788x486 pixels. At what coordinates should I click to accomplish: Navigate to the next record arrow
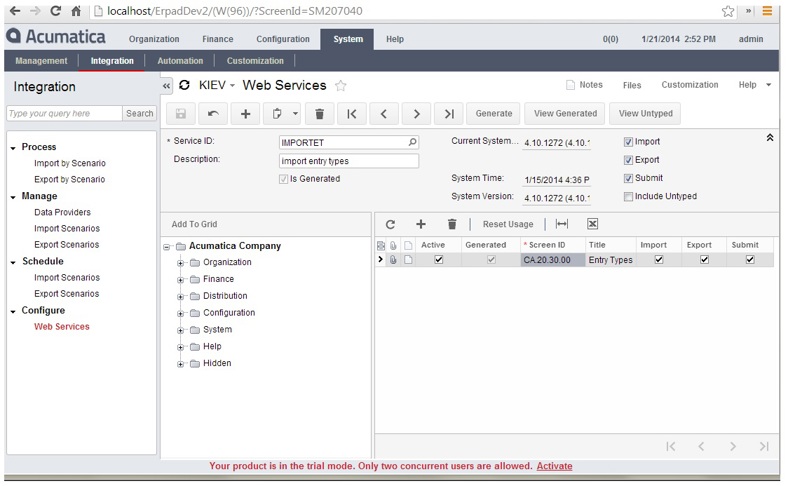click(417, 114)
